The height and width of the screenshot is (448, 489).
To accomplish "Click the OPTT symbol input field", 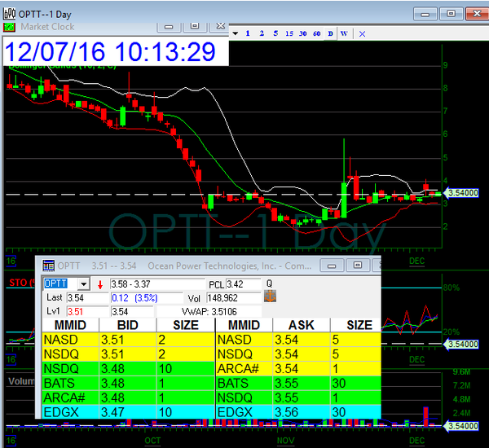I will 56,284.
